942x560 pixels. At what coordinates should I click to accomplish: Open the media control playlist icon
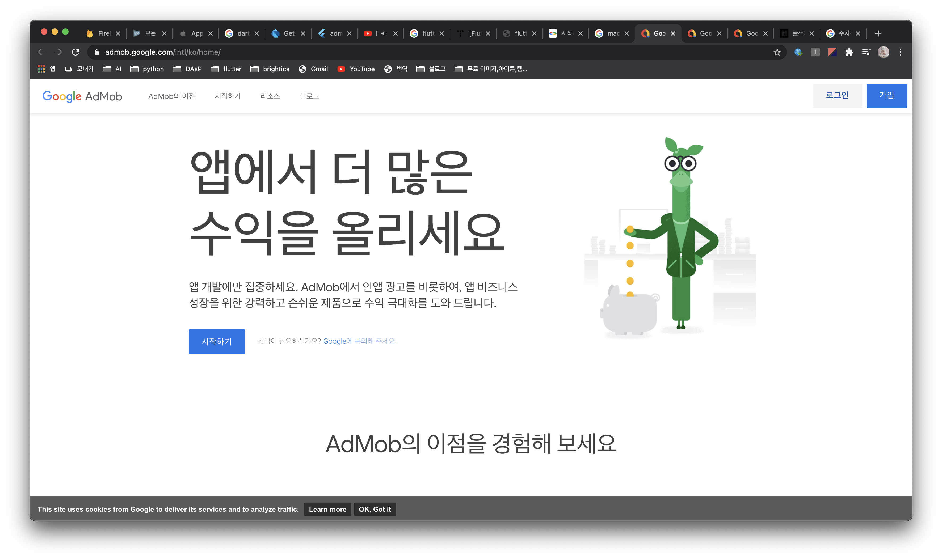pyautogui.click(x=867, y=52)
